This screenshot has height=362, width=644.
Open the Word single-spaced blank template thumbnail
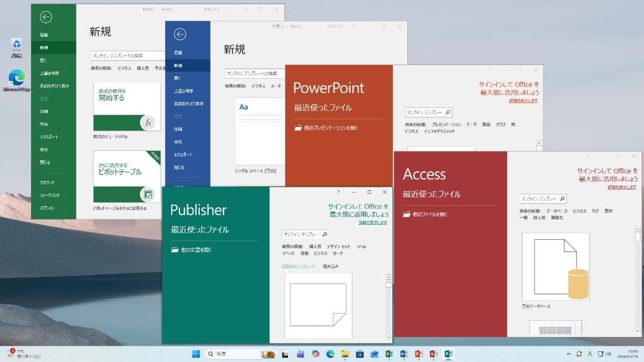[x=259, y=131]
